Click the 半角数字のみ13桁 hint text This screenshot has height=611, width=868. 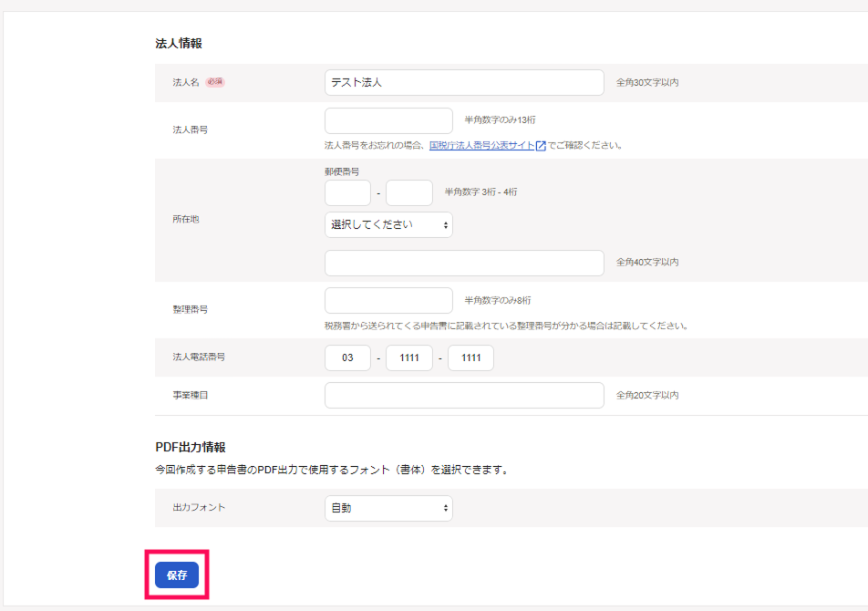(x=500, y=119)
